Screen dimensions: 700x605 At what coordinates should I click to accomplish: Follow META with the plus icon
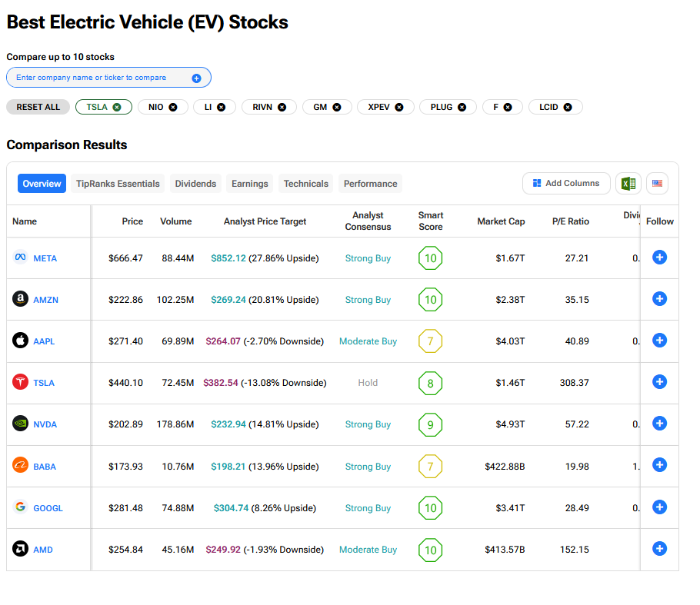(659, 258)
